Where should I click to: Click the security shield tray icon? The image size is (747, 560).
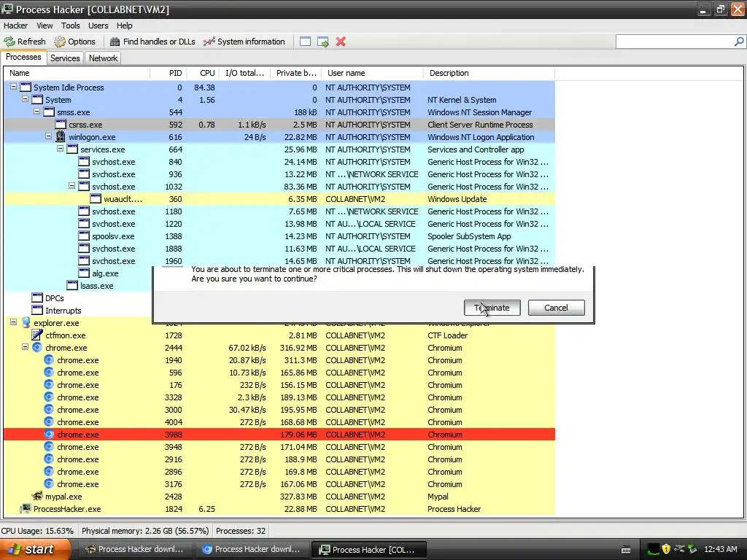[x=666, y=549]
